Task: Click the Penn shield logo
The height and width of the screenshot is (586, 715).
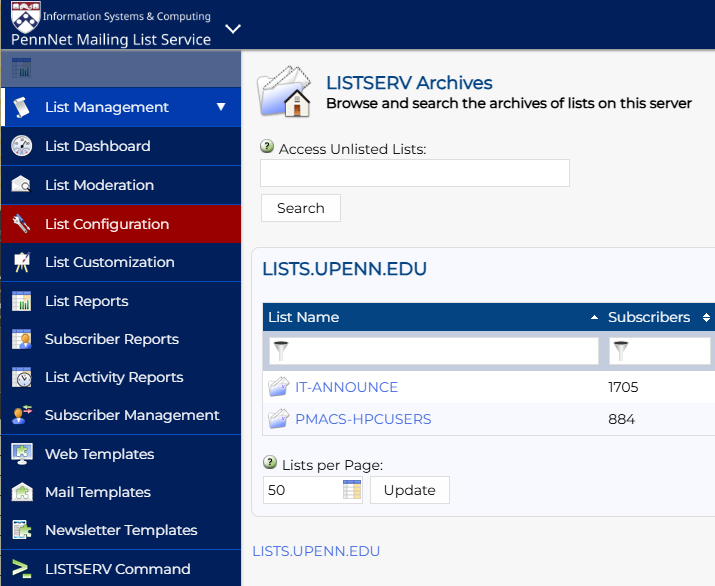Action: coord(26,16)
